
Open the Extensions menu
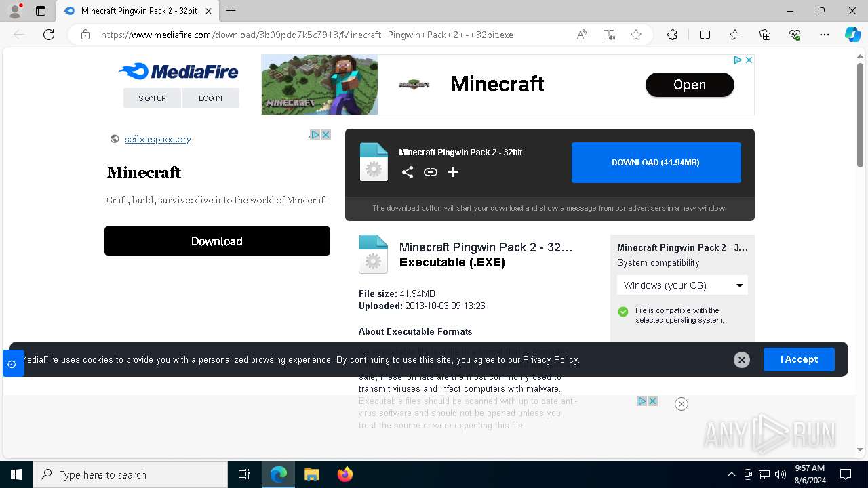pos(672,35)
